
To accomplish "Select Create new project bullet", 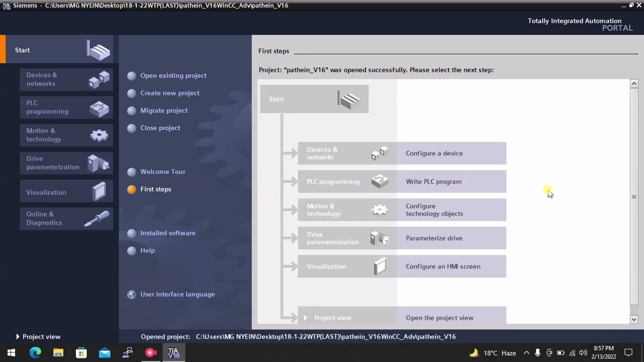I will (132, 94).
